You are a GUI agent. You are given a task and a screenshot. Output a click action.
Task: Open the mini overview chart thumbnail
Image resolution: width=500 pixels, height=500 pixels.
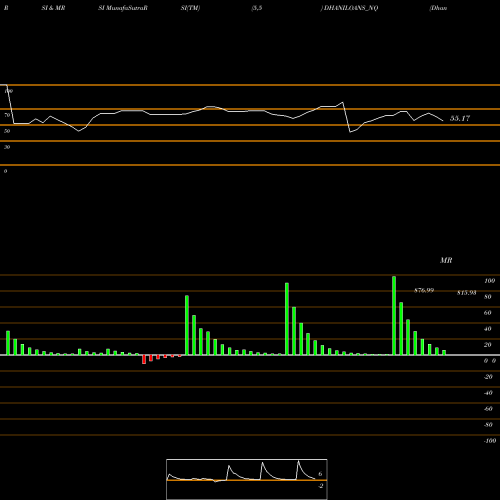point(247,479)
